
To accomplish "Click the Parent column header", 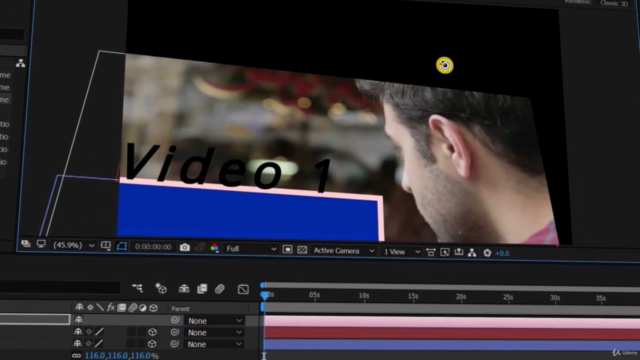I will (180, 309).
